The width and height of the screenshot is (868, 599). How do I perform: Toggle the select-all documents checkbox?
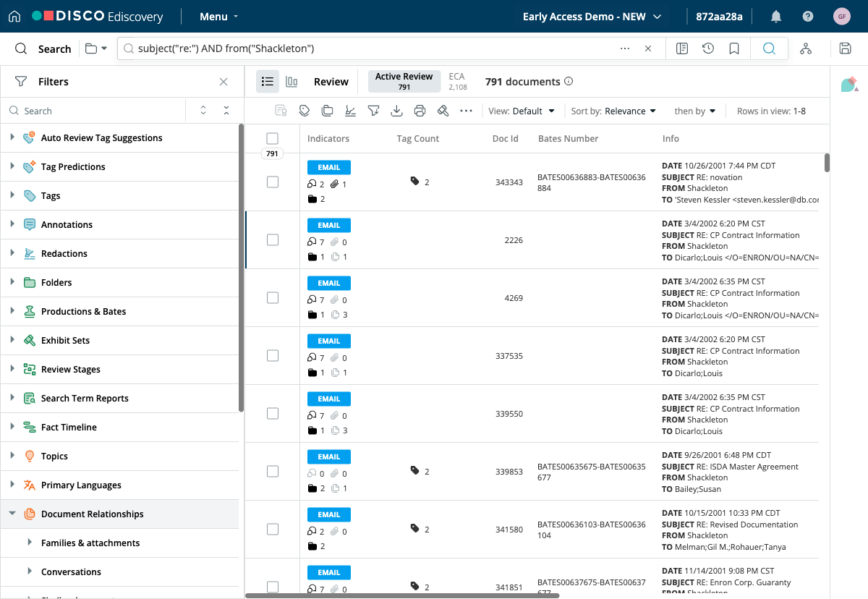tap(272, 138)
